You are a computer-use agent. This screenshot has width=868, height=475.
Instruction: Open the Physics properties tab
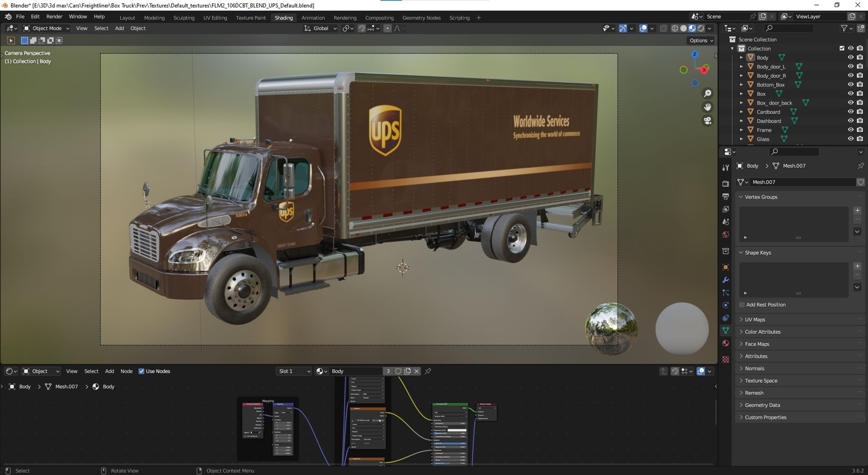[x=726, y=305]
